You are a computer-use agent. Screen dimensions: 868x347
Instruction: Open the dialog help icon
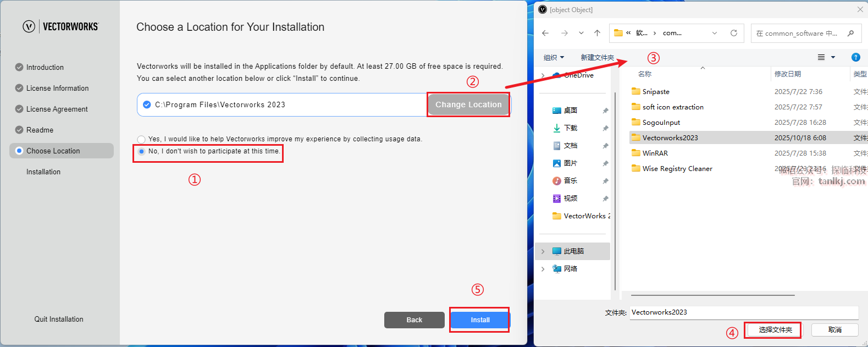[x=855, y=57]
